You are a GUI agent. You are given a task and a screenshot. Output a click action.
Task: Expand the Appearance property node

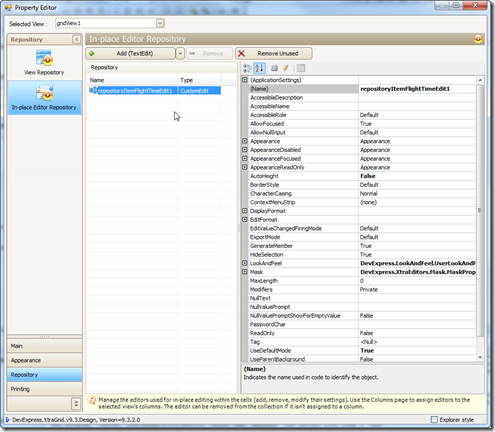(x=245, y=141)
